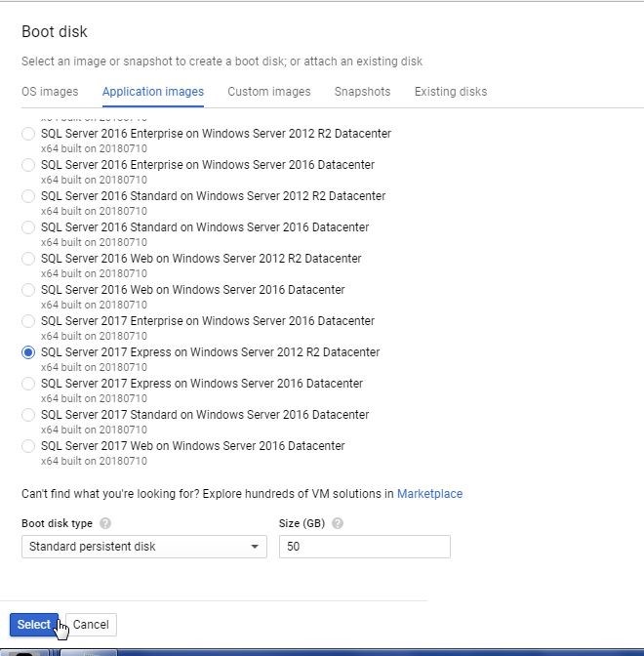Pick SQL Server 2017 Web on Windows Server 2016
This screenshot has width=644, height=656.
point(28,446)
